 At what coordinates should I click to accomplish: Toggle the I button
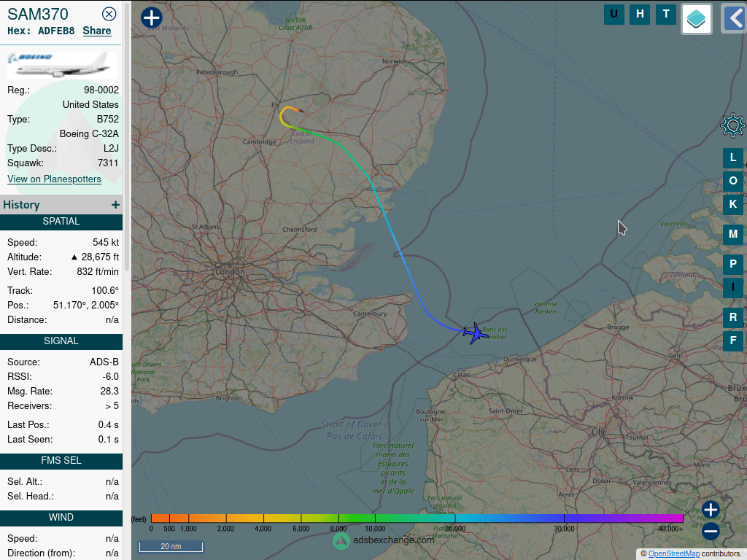pyautogui.click(x=732, y=287)
